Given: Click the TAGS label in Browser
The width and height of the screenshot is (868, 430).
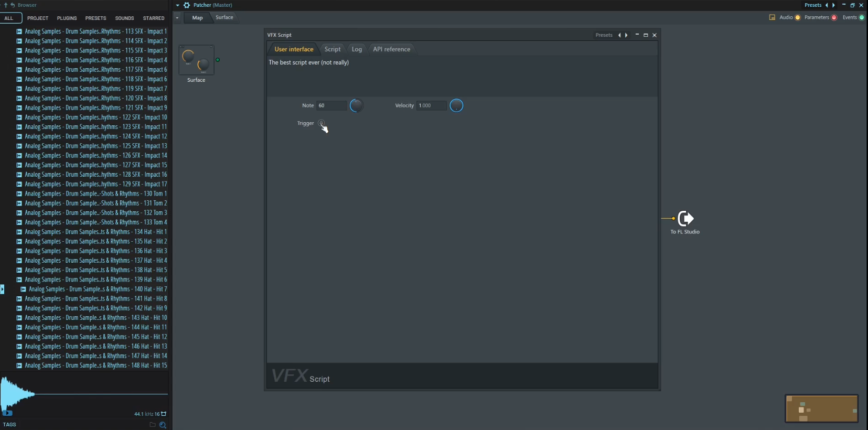Looking at the screenshot, I should click(x=9, y=425).
